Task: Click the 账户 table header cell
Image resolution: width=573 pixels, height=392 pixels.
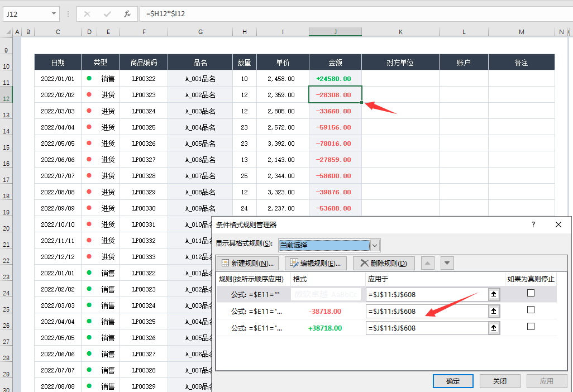Action: pyautogui.click(x=464, y=63)
